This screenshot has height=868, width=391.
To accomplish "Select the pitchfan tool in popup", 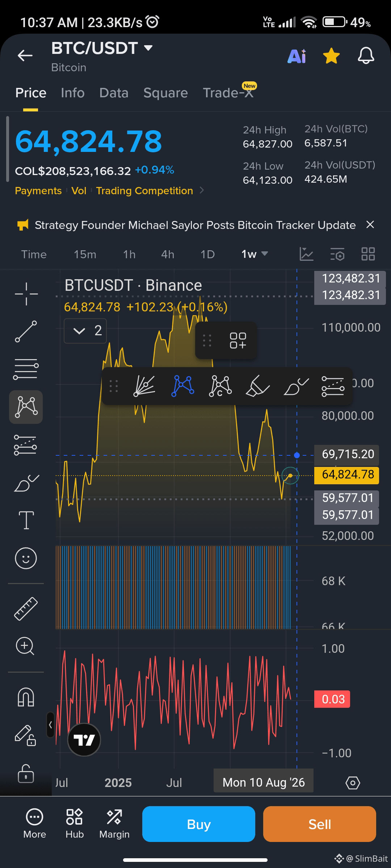I will coord(144,386).
